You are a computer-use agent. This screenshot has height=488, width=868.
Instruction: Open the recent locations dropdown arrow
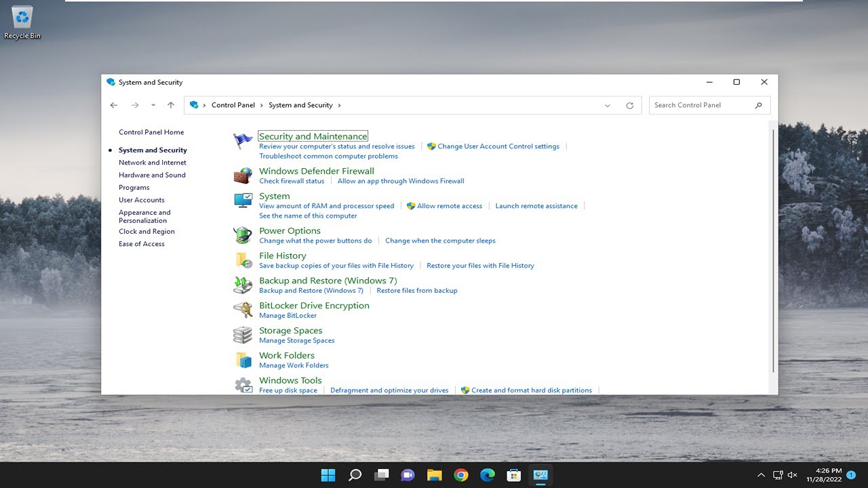(x=153, y=105)
